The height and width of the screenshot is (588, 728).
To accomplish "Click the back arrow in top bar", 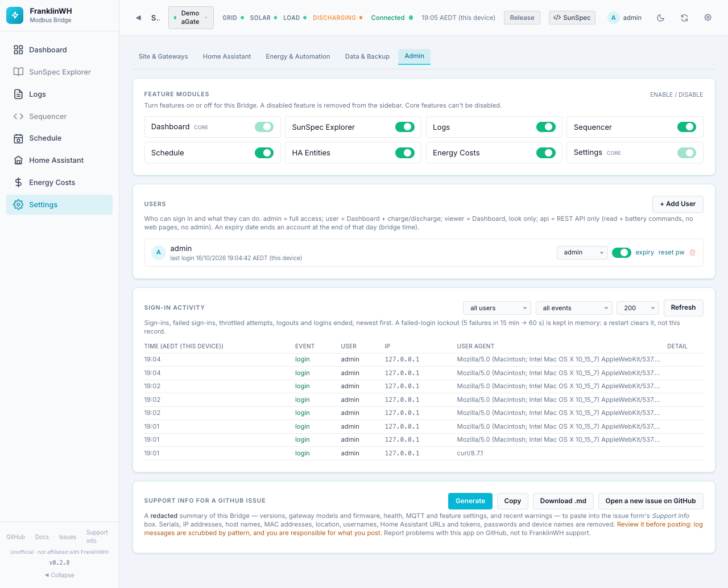I will coord(138,18).
